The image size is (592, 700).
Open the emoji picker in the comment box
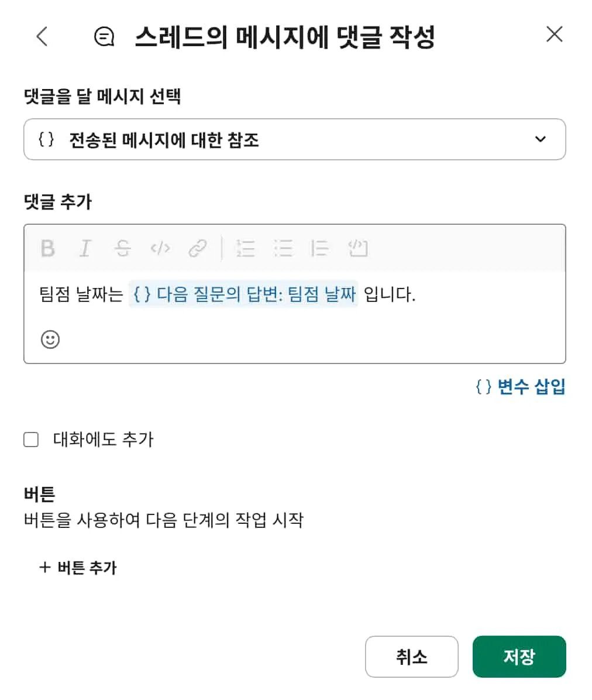click(50, 339)
